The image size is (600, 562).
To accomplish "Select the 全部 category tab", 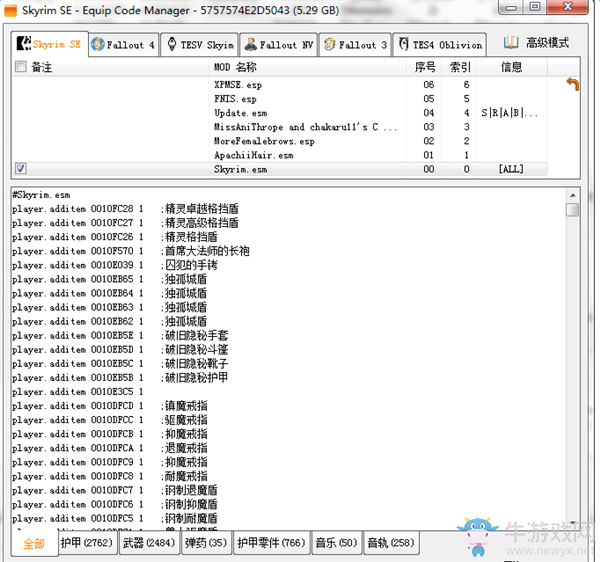I will tap(34, 543).
